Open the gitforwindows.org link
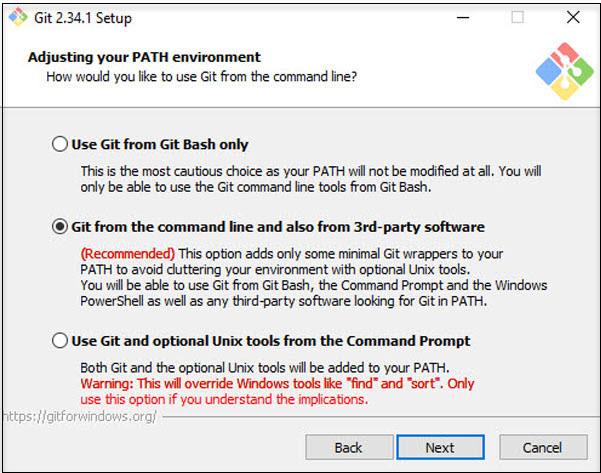The height and width of the screenshot is (473, 601). pyautogui.click(x=79, y=416)
